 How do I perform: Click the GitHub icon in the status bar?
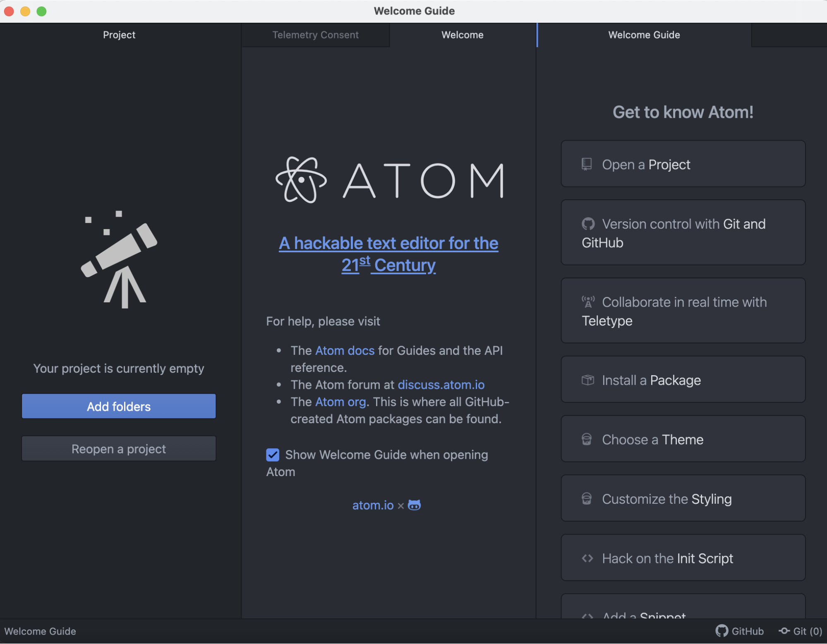click(722, 631)
